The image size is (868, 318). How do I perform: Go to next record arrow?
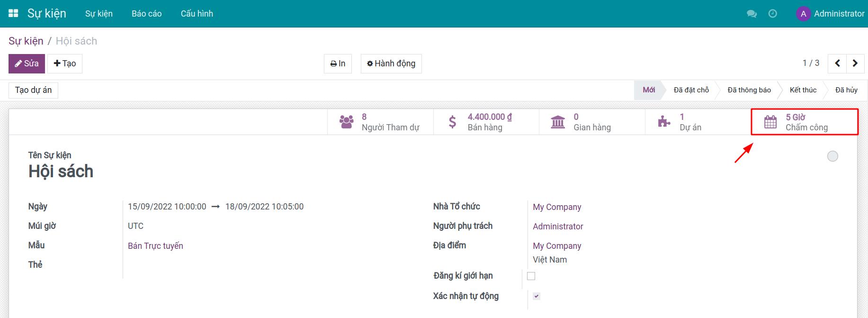point(855,64)
